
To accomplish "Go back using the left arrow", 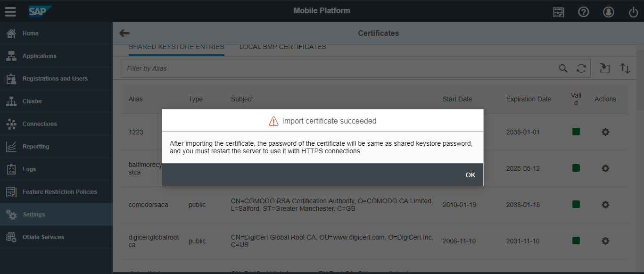I will 124,33.
